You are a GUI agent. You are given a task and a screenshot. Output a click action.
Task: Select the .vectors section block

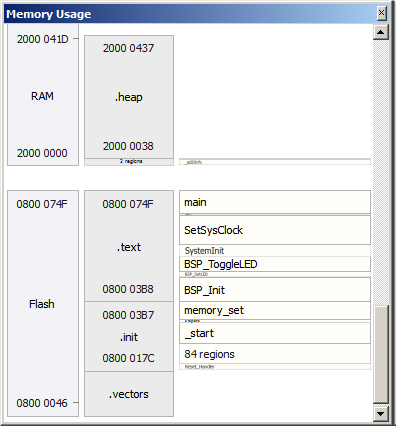pos(129,394)
